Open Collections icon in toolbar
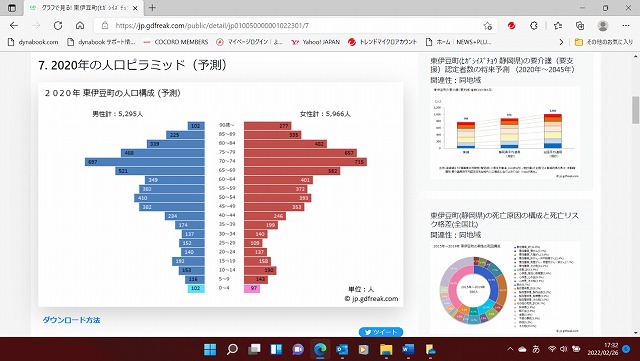Viewport: 640px width, 361px height. [580, 25]
